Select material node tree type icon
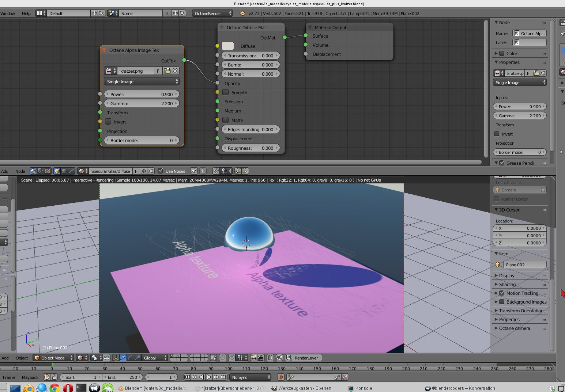This screenshot has width=565, height=392. click(33, 171)
